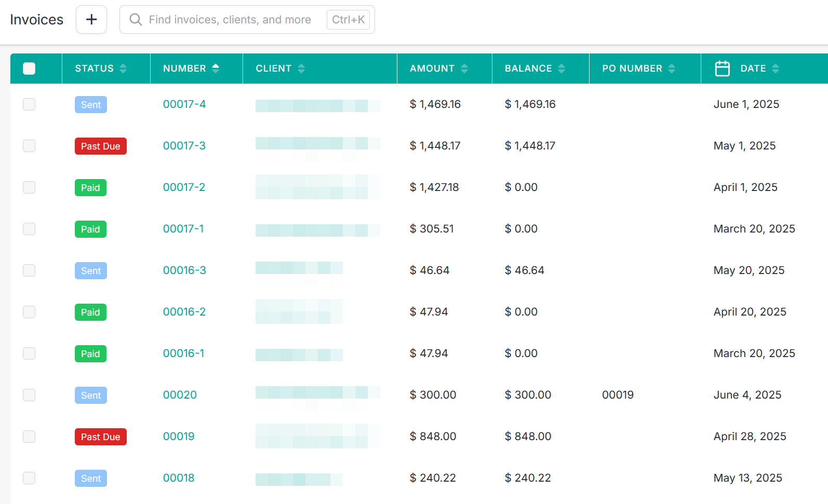
Task: Click the BALANCE column header label
Action: pos(528,69)
